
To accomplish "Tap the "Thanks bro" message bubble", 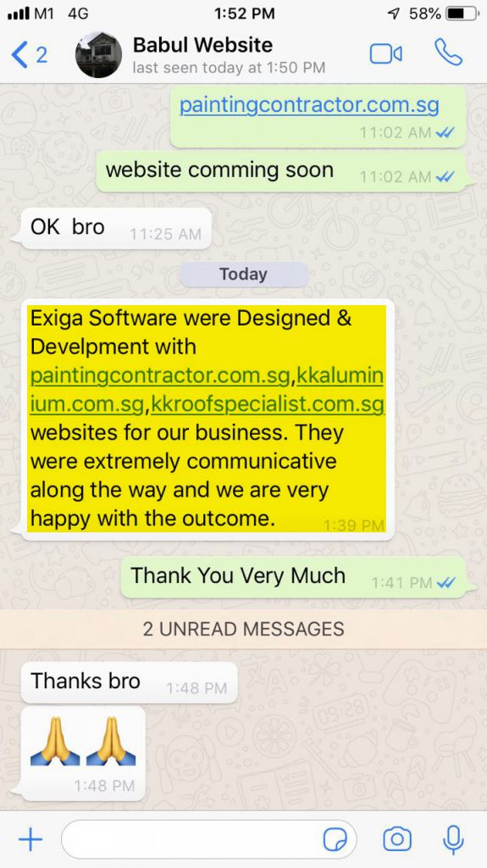I will (x=129, y=682).
